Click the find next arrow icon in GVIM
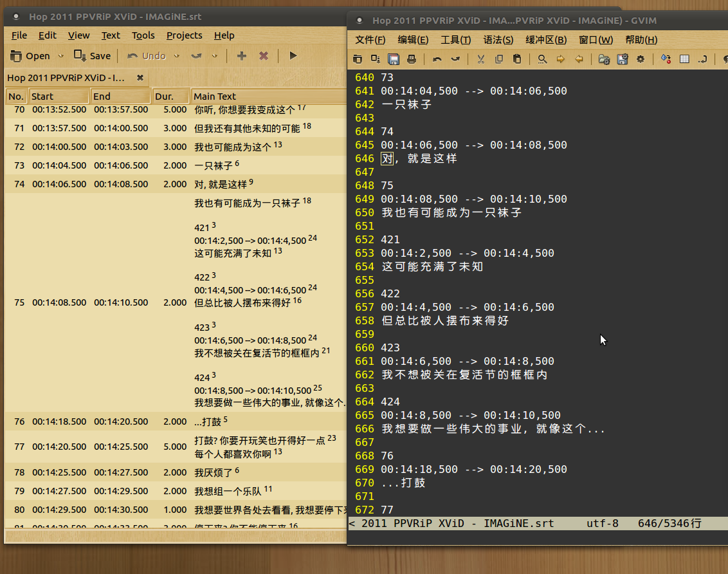Image resolution: width=728 pixels, height=574 pixels. [x=560, y=59]
